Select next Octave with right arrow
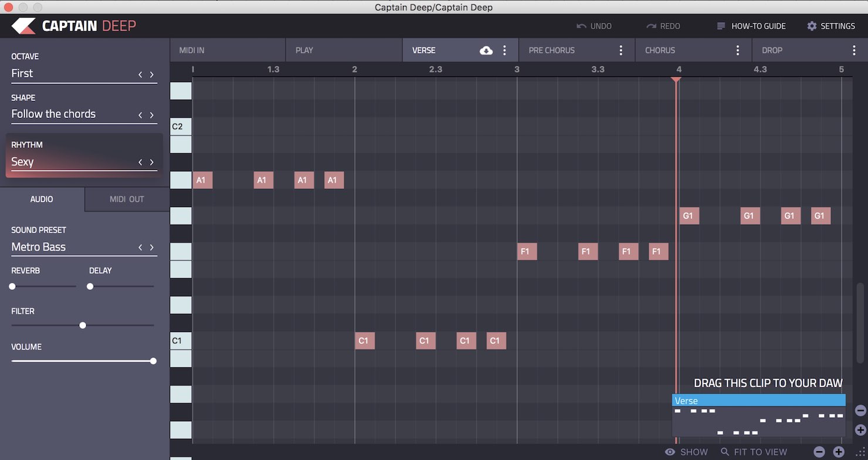This screenshot has height=460, width=868. point(152,75)
